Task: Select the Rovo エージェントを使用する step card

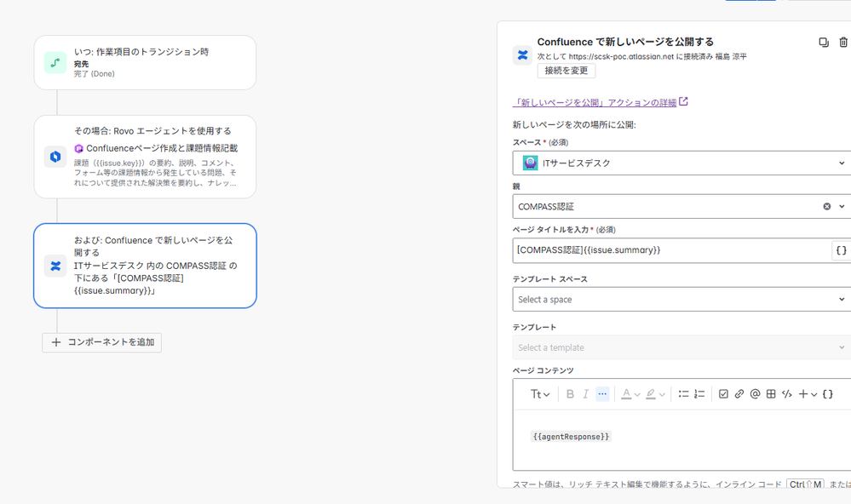Action: [145, 157]
